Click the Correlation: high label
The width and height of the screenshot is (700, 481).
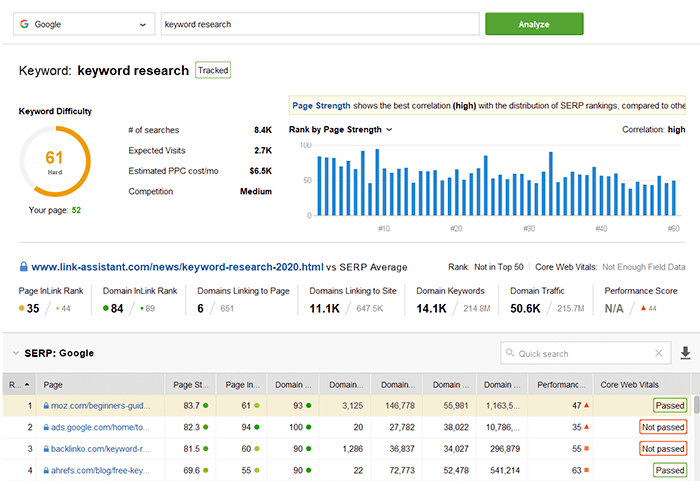coord(654,130)
